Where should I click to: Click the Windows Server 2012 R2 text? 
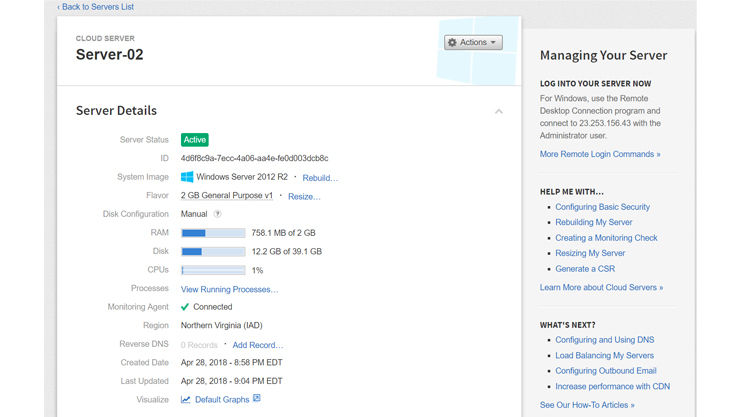(242, 177)
